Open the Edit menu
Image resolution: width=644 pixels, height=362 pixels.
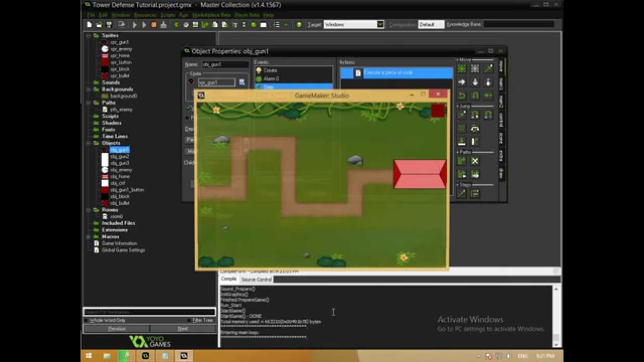pos(103,15)
